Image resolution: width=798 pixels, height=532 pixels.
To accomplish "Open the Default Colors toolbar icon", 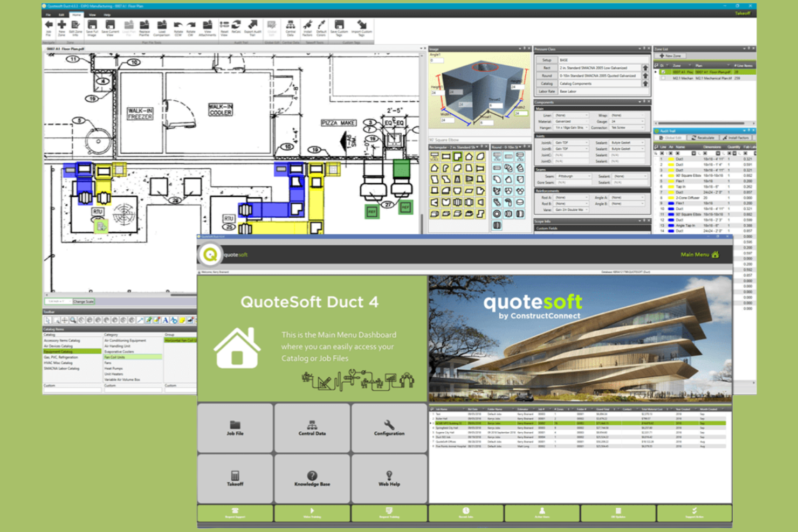I will click(321, 27).
